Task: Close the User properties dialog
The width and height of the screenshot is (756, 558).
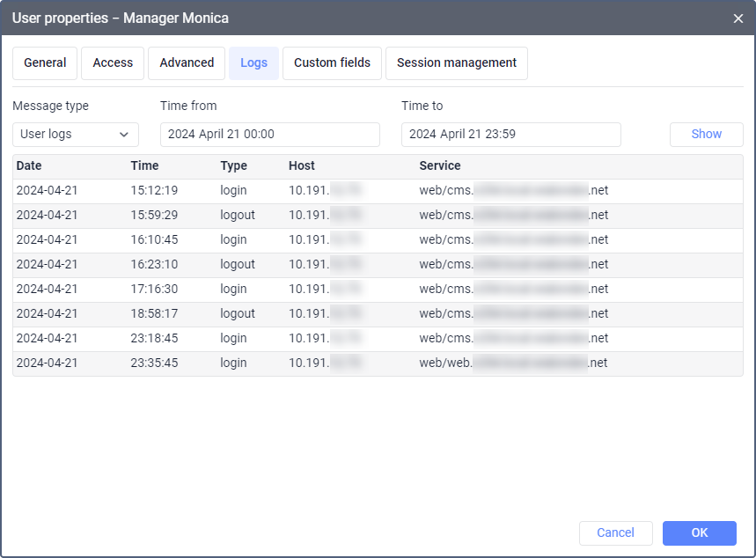Action: pos(738,18)
